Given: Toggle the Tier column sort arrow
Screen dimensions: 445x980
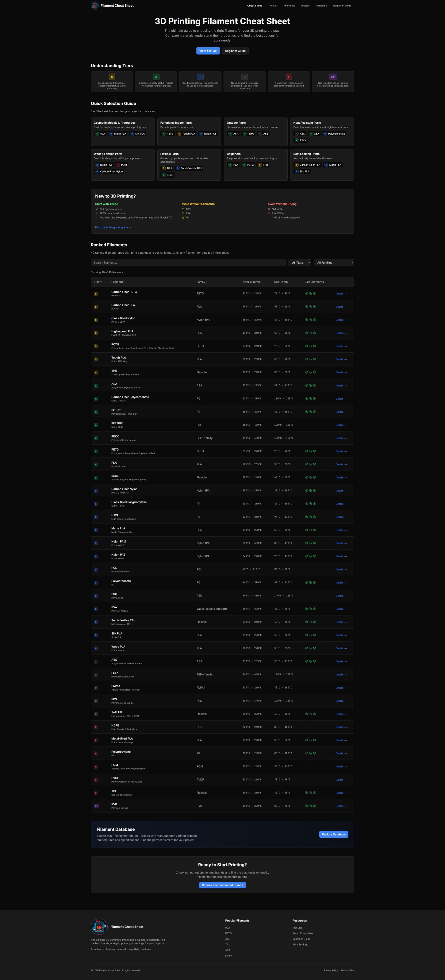Looking at the screenshot, I should [102, 282].
